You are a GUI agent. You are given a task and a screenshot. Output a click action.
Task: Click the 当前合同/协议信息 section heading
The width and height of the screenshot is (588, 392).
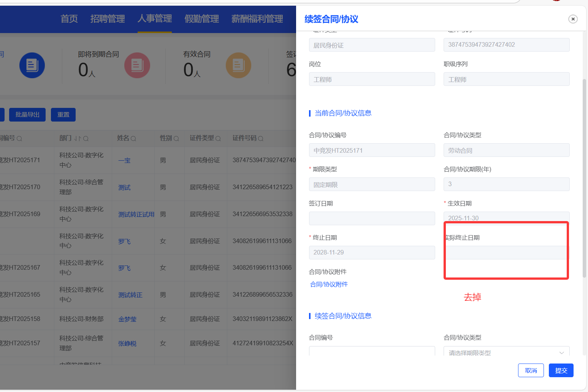pos(343,113)
